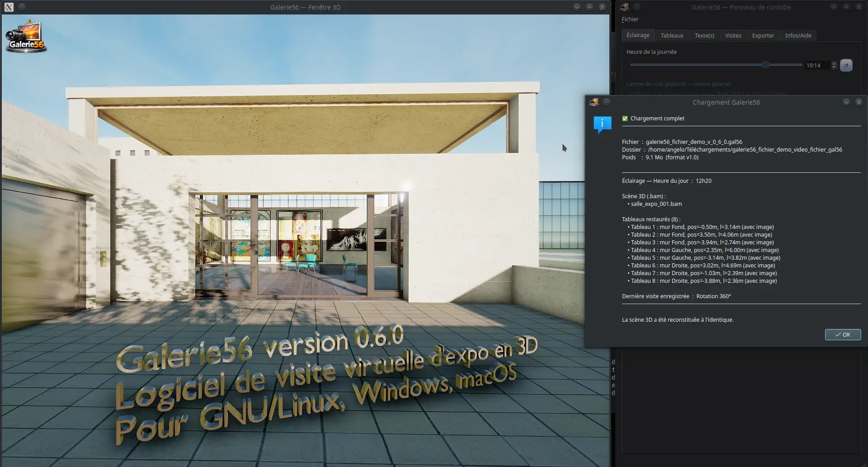
Task: Click the Heure de la journée slider handle
Action: click(765, 65)
